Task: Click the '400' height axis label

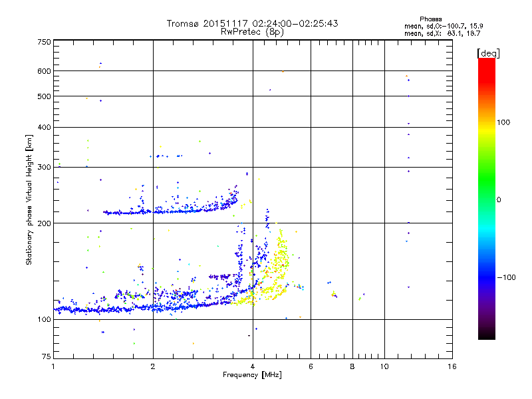Action: click(44, 128)
